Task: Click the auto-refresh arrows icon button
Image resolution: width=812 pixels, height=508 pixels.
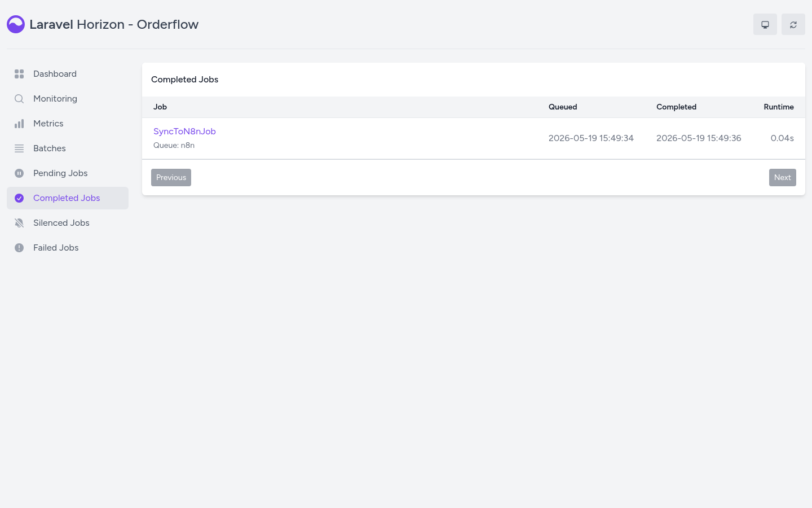Action: [793, 24]
